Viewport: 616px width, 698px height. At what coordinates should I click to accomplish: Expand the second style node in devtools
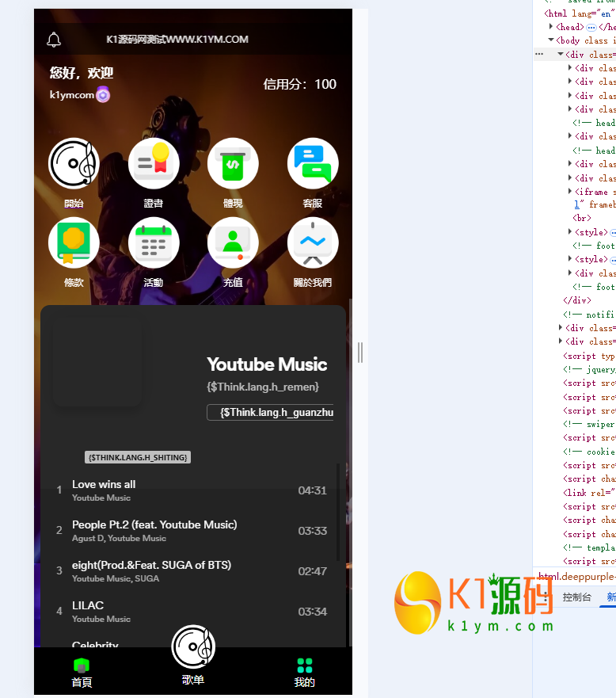coord(570,259)
